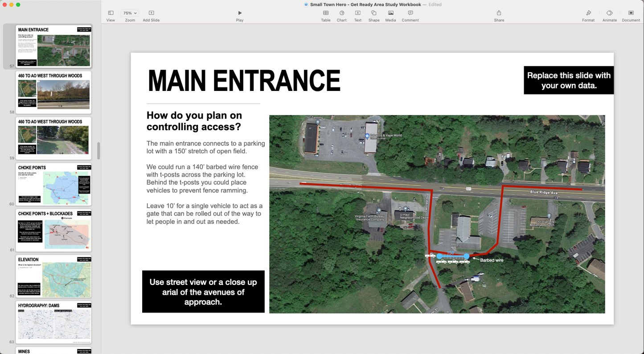Select slide 59 thumbnail in navigator
The image size is (644, 354).
[53, 138]
